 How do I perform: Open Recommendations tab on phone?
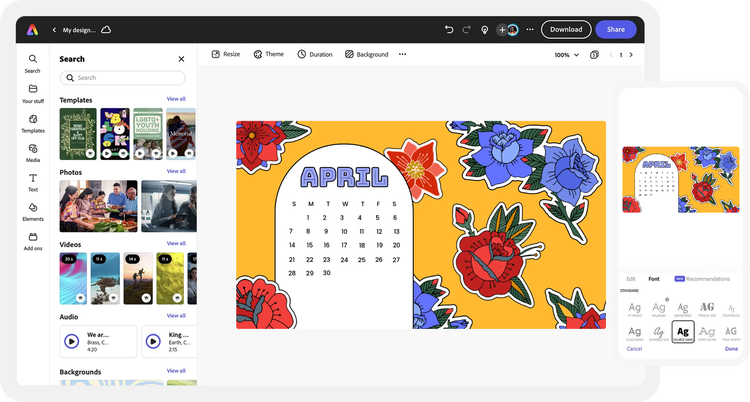click(x=702, y=279)
